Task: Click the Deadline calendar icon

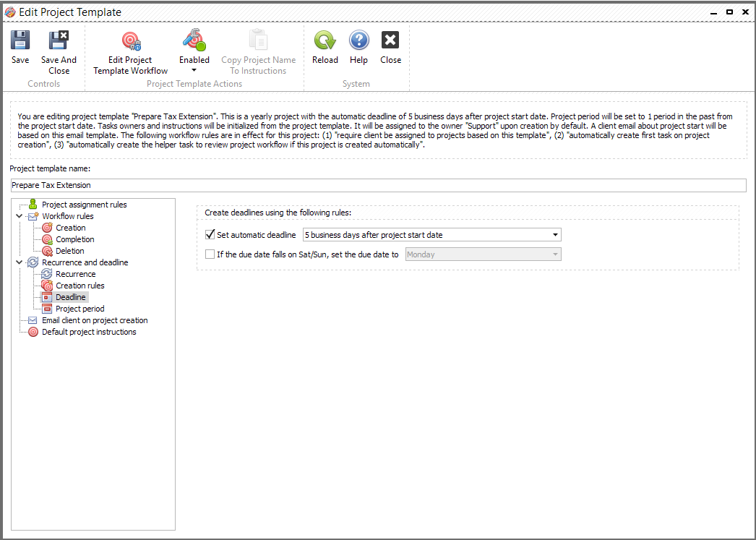Action: coord(47,297)
